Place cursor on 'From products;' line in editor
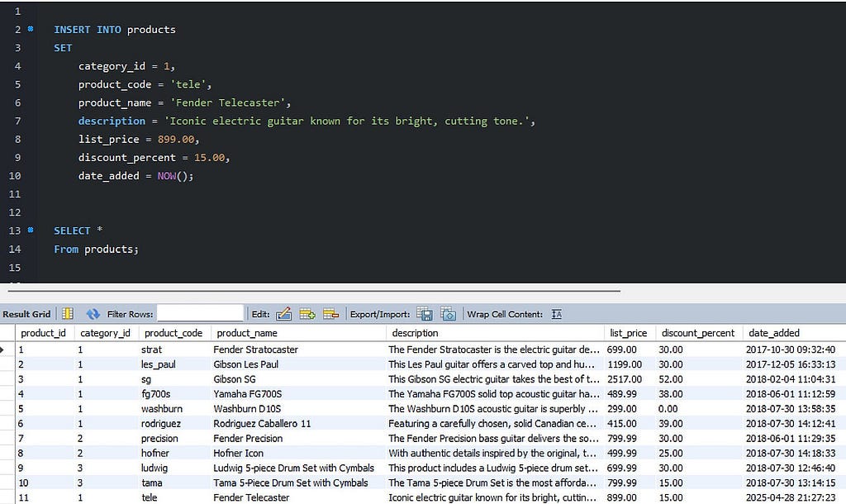Viewport: 846px width, 504px height. (x=97, y=249)
